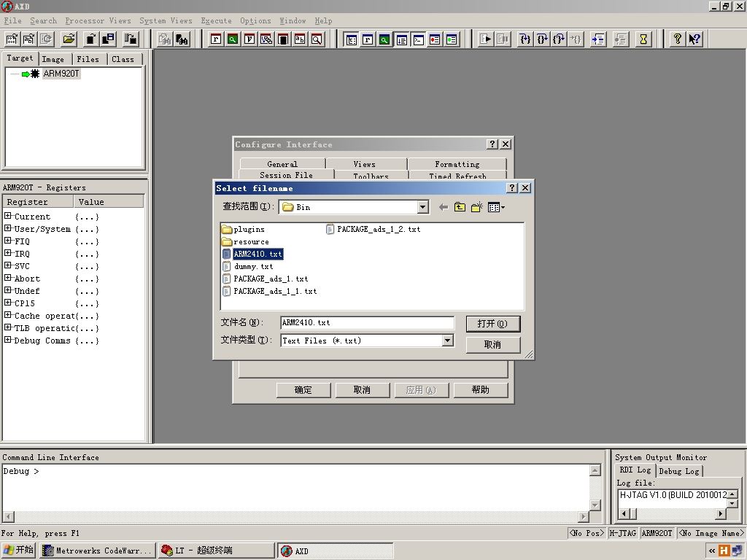The width and height of the screenshot is (747, 560).
Task: Click the Save Memory To File disk icon
Action: (x=108, y=39)
